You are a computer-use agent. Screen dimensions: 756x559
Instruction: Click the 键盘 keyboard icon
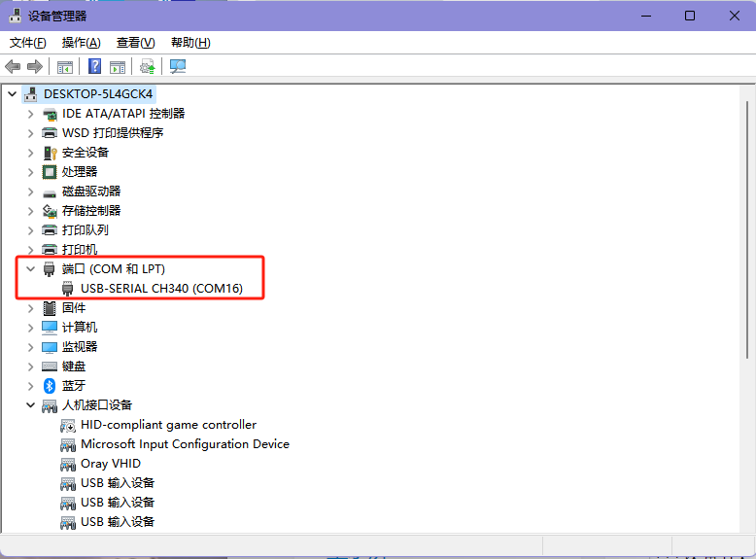pos(50,367)
